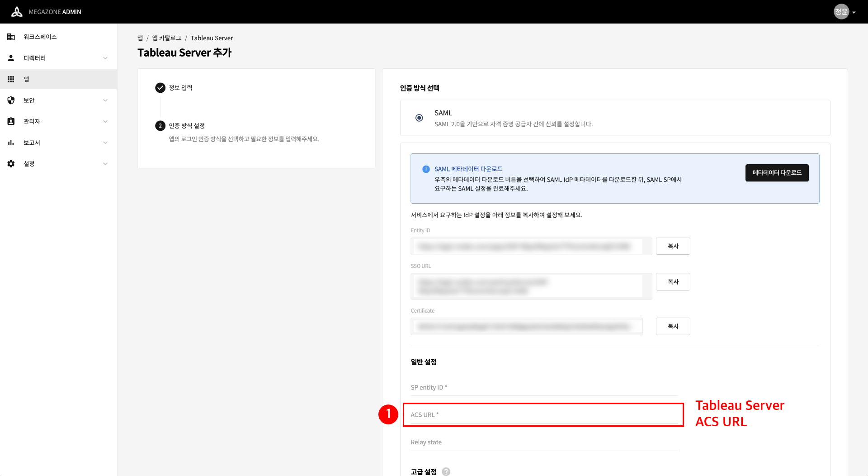The width and height of the screenshot is (868, 476).
Task: Click the 고급 설정 heading
Action: pos(424,471)
